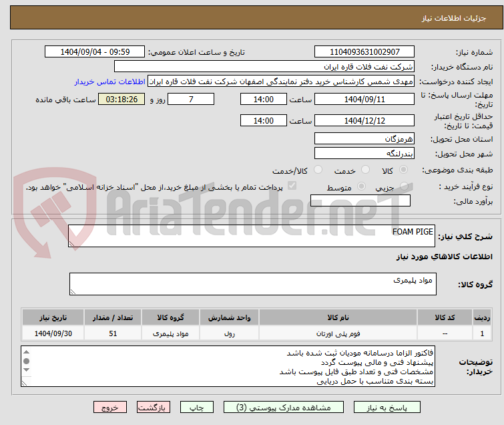Screen dimensions: 504x425
Task: Click the price validity date 1404/12/12 field
Action: [x=364, y=120]
